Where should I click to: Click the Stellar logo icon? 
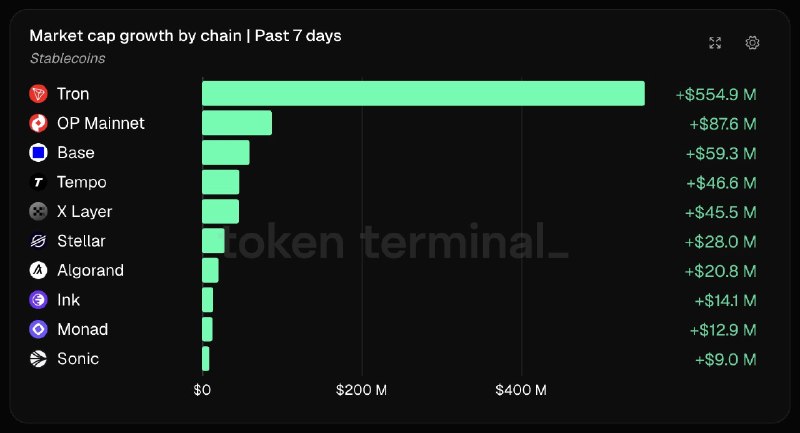[38, 241]
